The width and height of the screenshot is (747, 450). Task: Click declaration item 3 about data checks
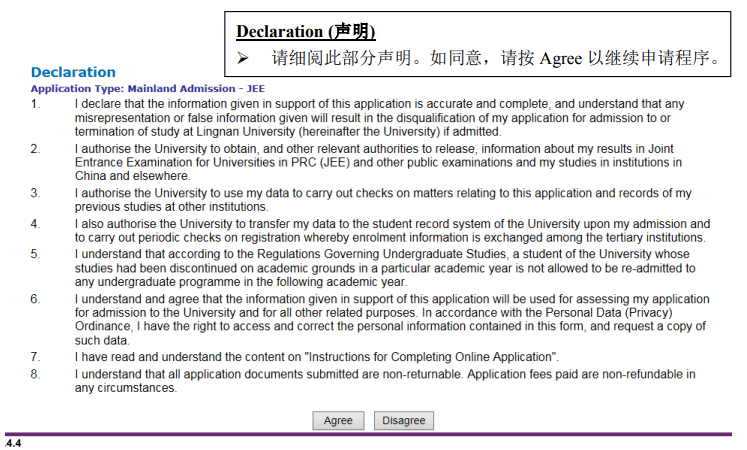click(380, 199)
